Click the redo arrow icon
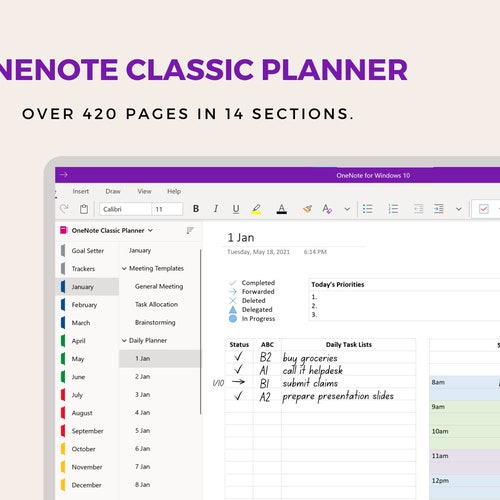The image size is (500, 500). [64, 209]
